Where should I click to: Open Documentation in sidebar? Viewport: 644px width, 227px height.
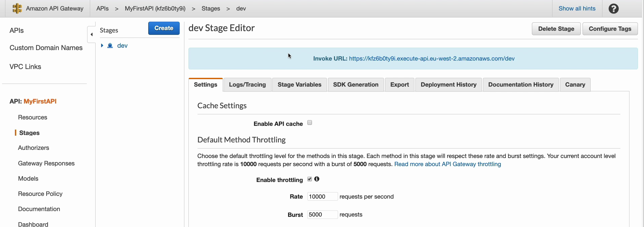(39, 209)
